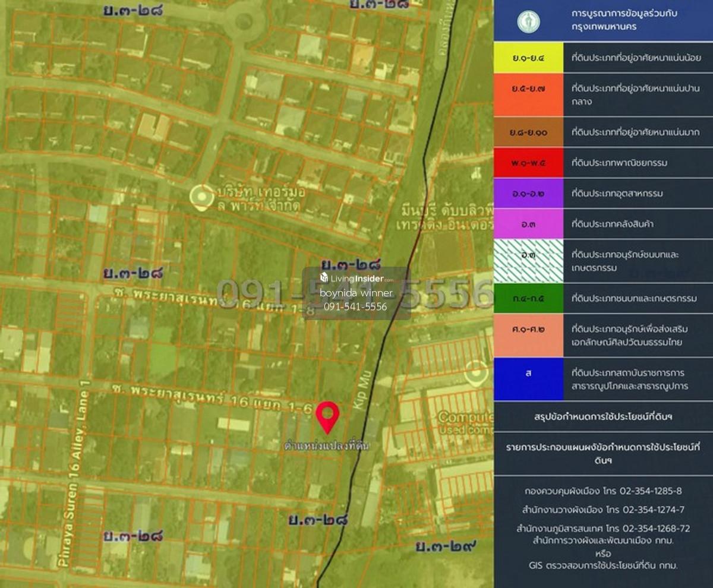Select the dark green ก.๔-ก.๕ swatch
The height and width of the screenshot is (588, 713).
pos(528,298)
